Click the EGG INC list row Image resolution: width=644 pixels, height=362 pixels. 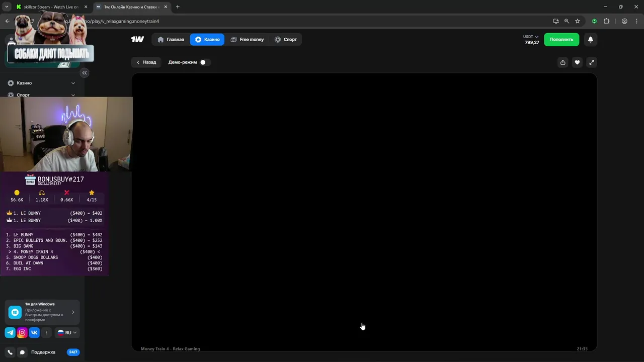tap(54, 269)
